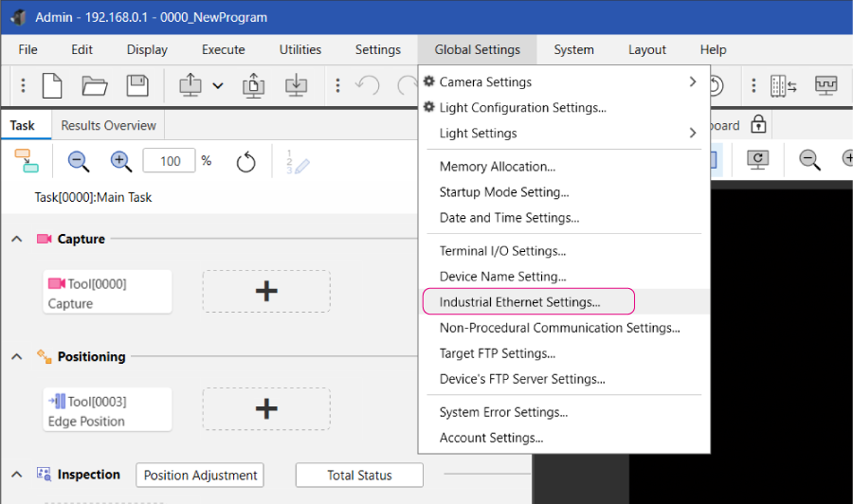The image size is (853, 504).
Task: Click the New file icon in toolbar
Action: (53, 85)
